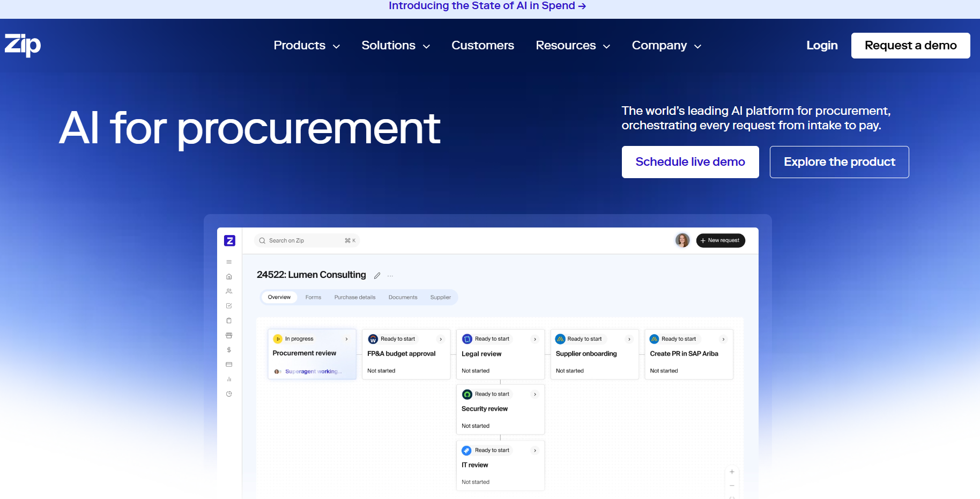Click the Create PR in SAP Ariba card's icon
Image resolution: width=980 pixels, height=499 pixels.
pos(654,339)
